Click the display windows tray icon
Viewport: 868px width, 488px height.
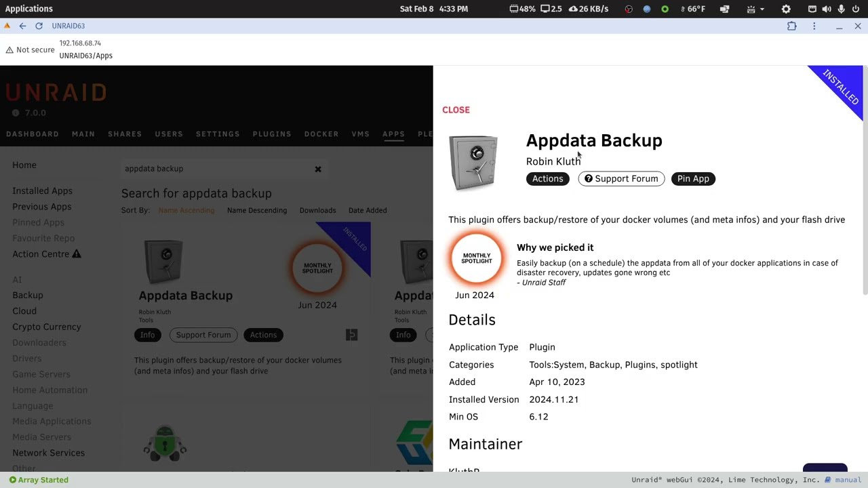[724, 9]
